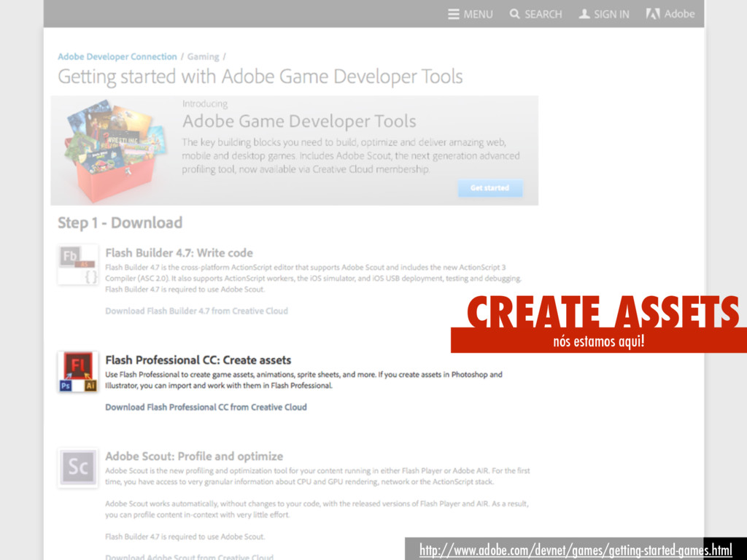Click the Adobe Scout Sc icon
The width and height of the screenshot is (747, 560).
point(77,467)
